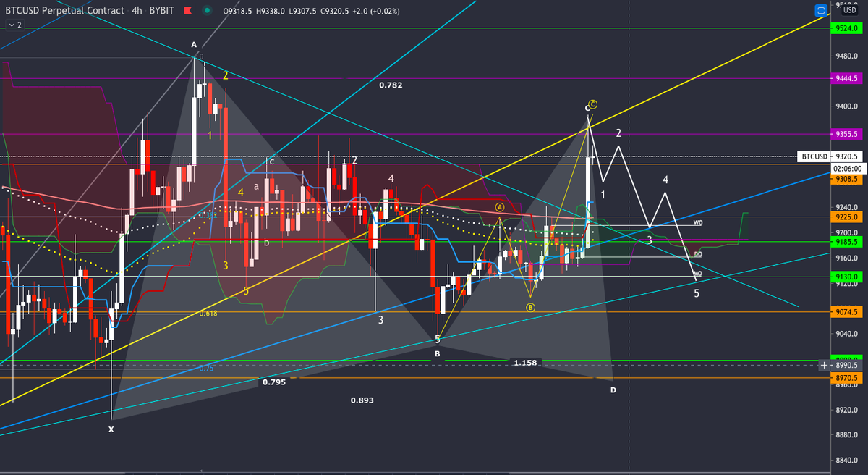The width and height of the screenshot is (868, 475).
Task: Click the 9074.5 orange price label
Action: click(x=846, y=312)
